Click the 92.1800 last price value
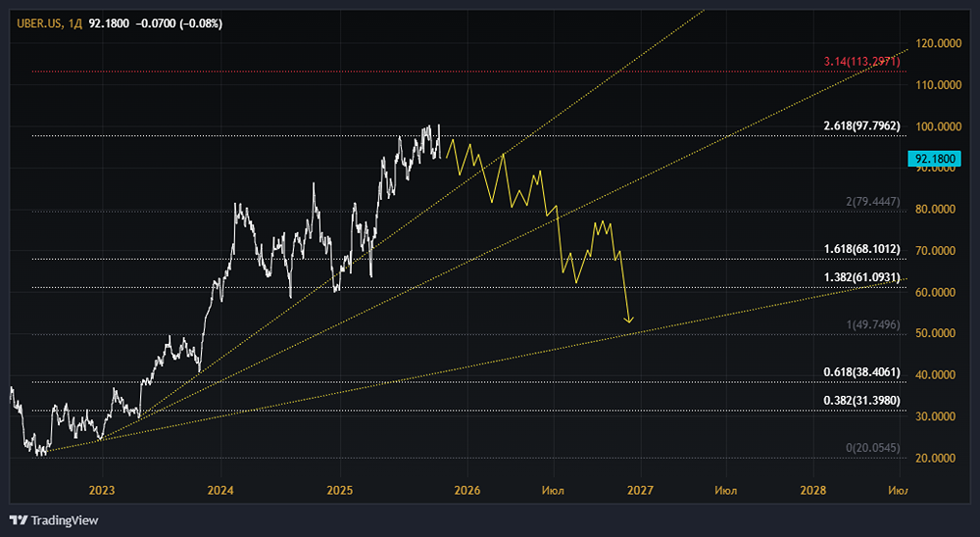This screenshot has width=980, height=537. coord(109,24)
